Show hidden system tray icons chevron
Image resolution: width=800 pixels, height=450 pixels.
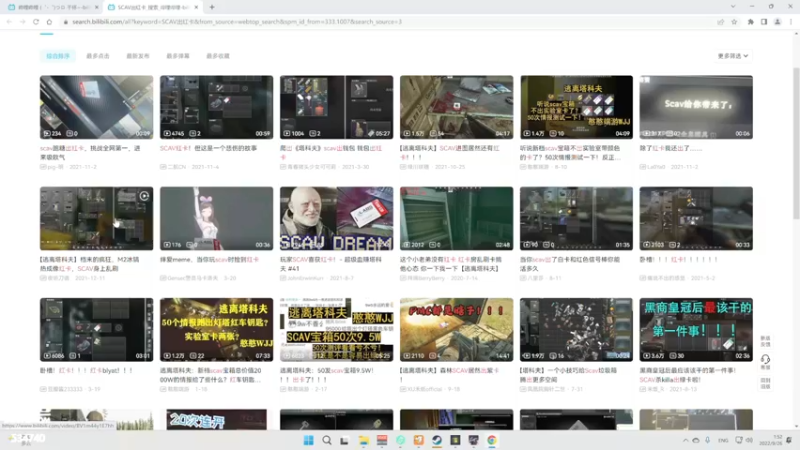tap(685, 440)
